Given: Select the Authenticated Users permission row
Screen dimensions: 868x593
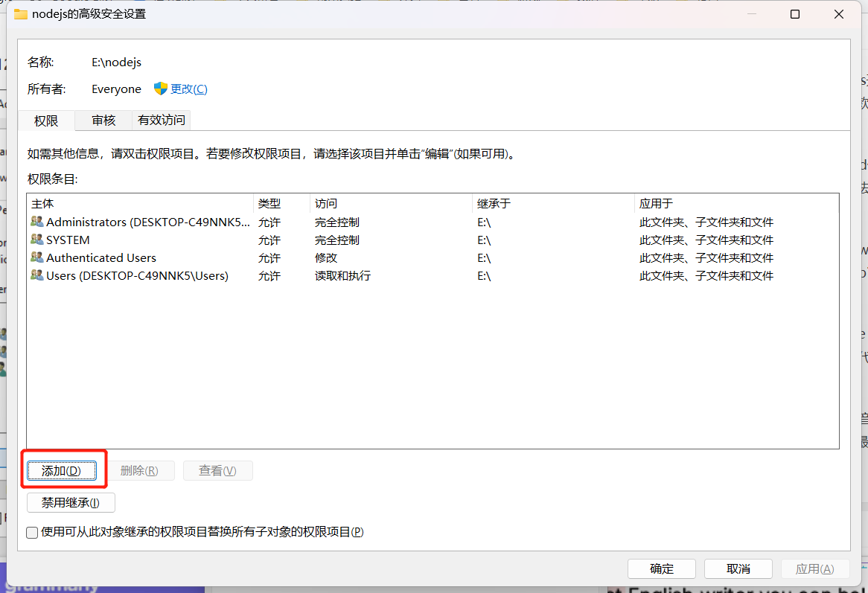Looking at the screenshot, I should point(149,257).
